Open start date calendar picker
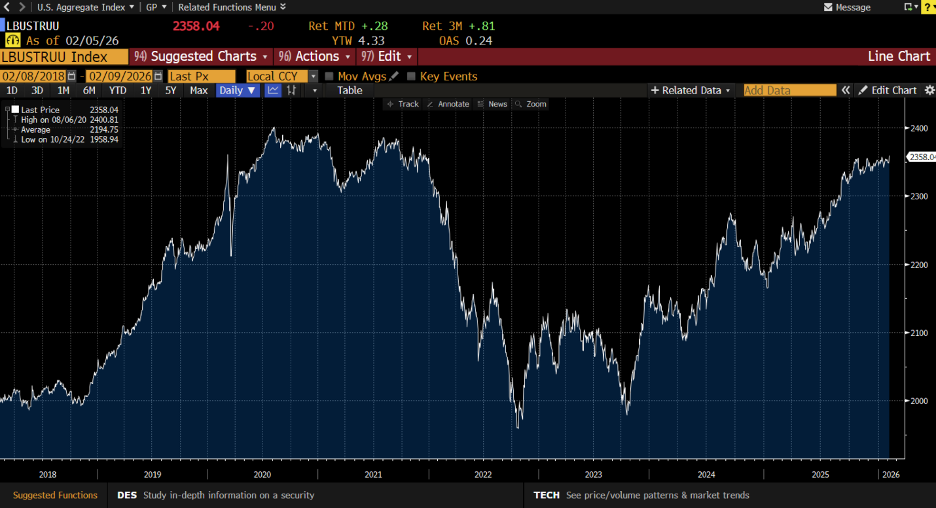 [x=71, y=76]
